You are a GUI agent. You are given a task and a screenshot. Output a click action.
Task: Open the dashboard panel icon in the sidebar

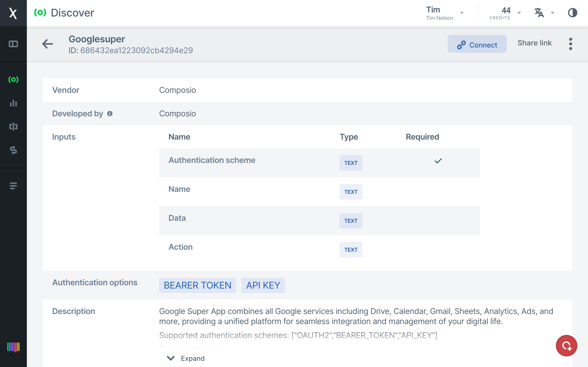[13, 44]
